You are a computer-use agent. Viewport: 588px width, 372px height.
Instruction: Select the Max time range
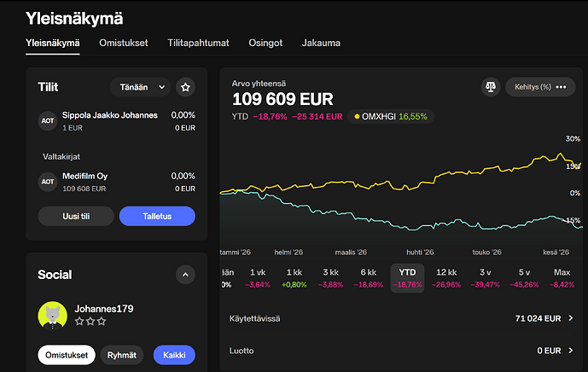point(562,278)
